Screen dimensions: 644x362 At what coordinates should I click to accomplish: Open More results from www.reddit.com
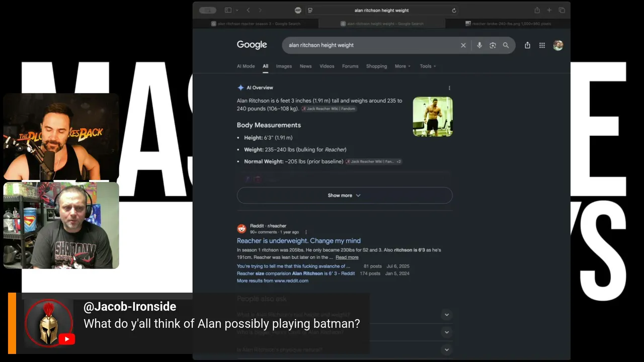click(273, 281)
